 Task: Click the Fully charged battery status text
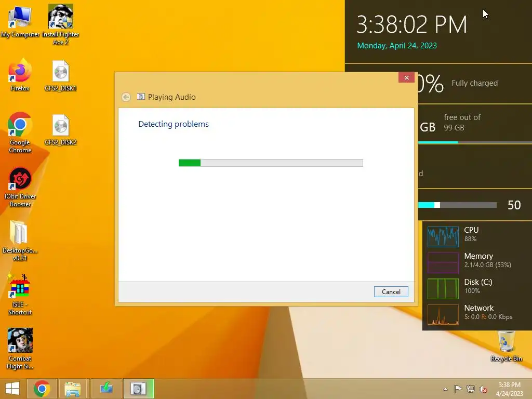[474, 83]
